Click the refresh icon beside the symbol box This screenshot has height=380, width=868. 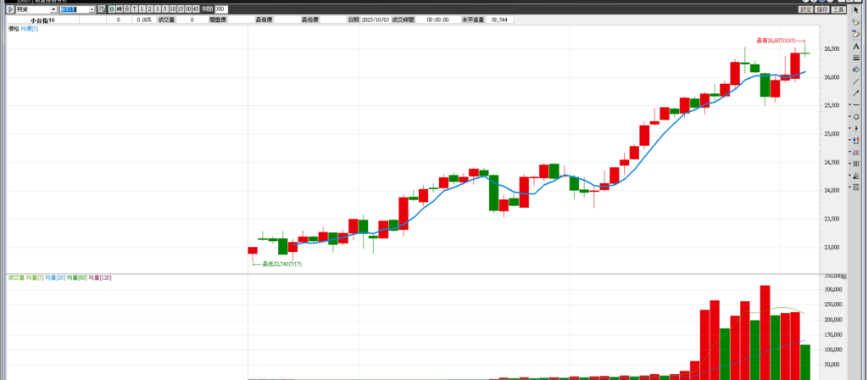click(x=101, y=9)
